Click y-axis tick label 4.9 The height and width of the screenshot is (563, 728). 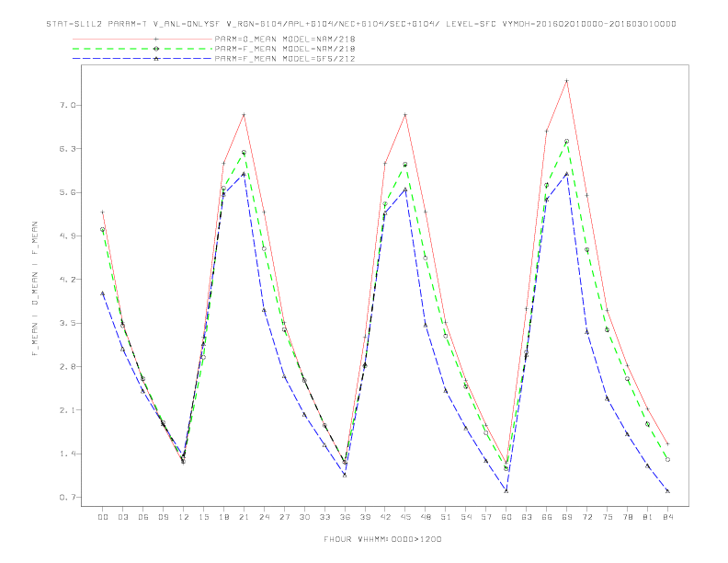67,236
